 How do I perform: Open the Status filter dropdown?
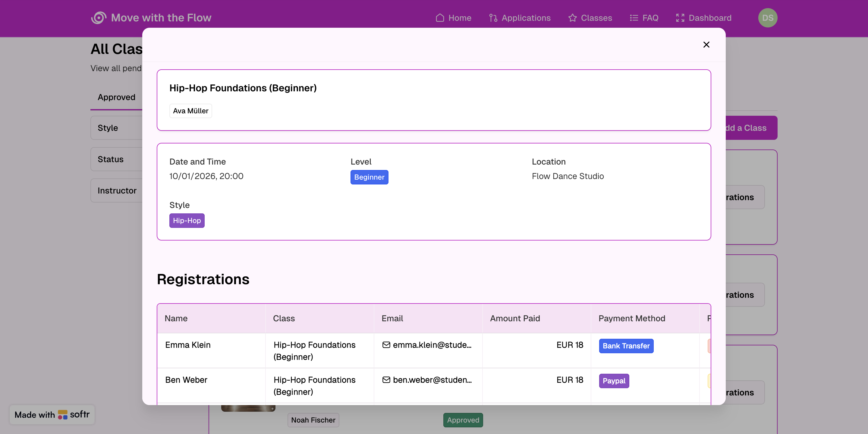pos(116,159)
